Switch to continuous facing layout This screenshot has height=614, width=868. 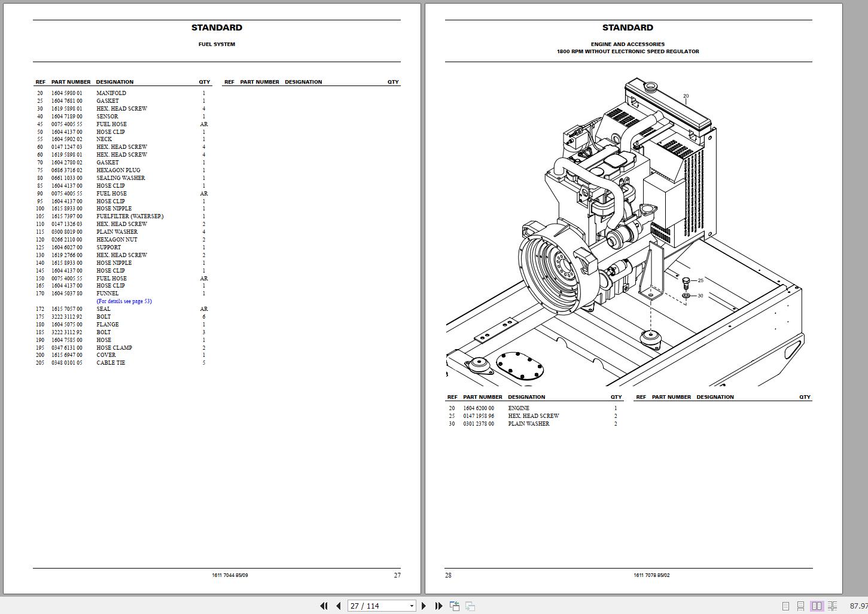point(832,606)
